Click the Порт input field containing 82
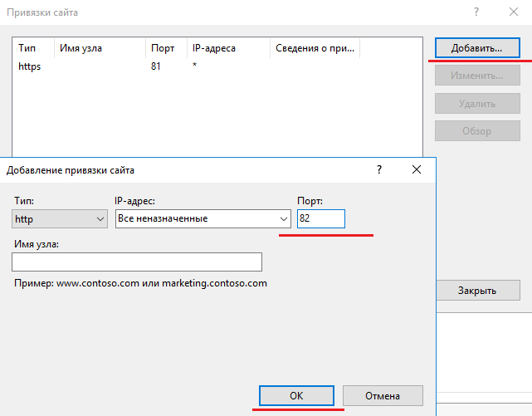532x416 pixels. [x=320, y=218]
